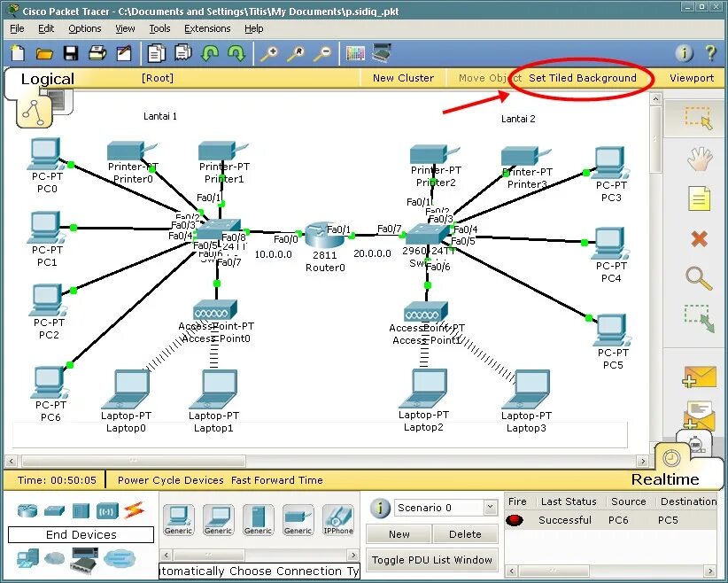Image resolution: width=728 pixels, height=583 pixels.
Task: Click the Last Status column header
Action: (569, 501)
